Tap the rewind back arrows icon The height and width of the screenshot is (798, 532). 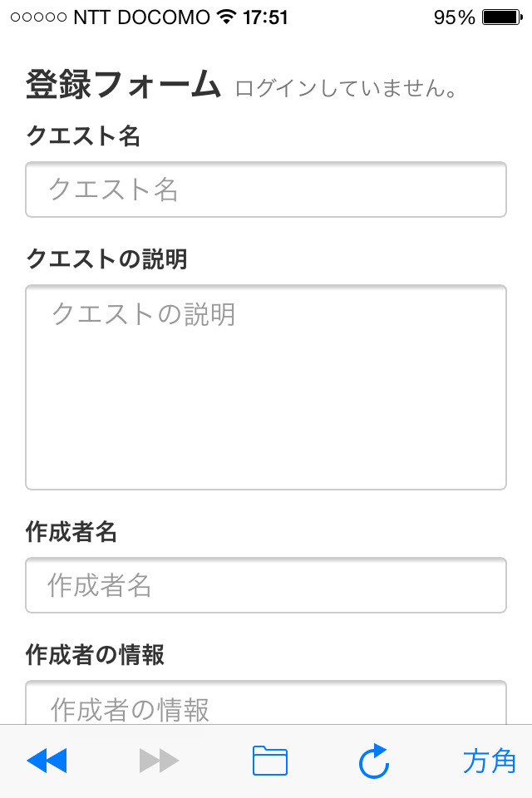tap(47, 761)
